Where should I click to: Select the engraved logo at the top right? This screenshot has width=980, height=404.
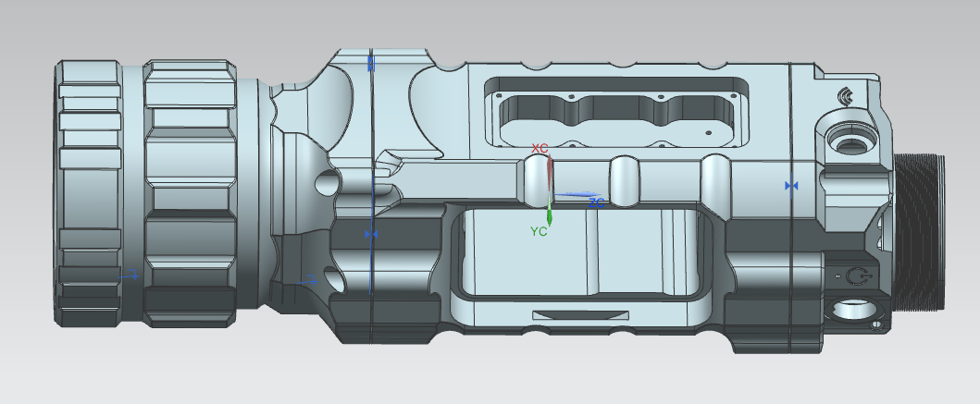coord(846,96)
